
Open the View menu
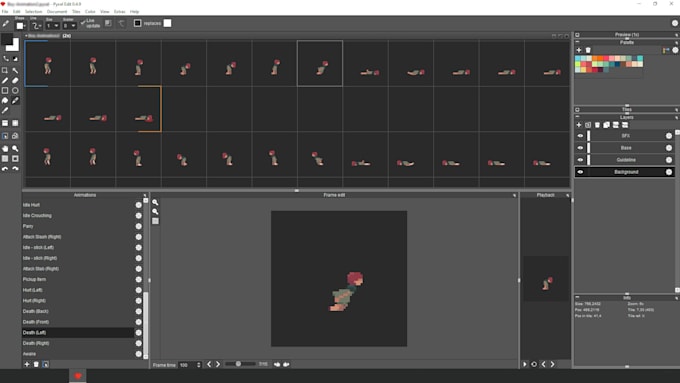(x=105, y=12)
